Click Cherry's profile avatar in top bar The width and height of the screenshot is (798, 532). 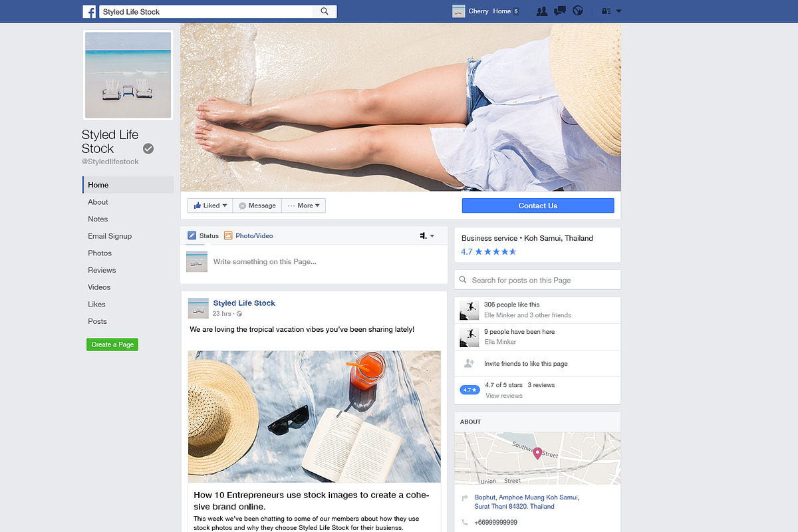click(x=458, y=11)
